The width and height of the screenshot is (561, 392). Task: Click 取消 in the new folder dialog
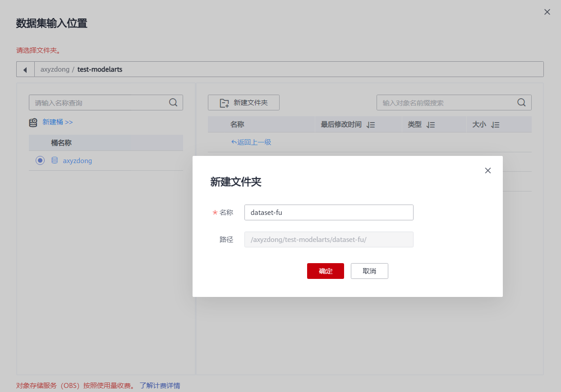pos(369,271)
